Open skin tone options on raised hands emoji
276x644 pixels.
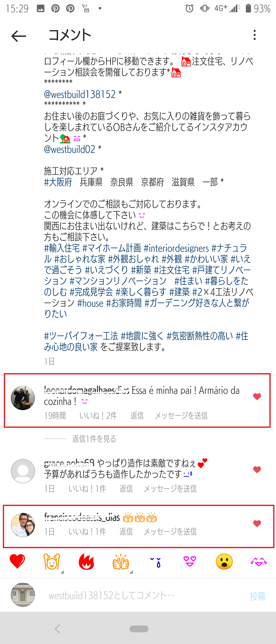62,572
